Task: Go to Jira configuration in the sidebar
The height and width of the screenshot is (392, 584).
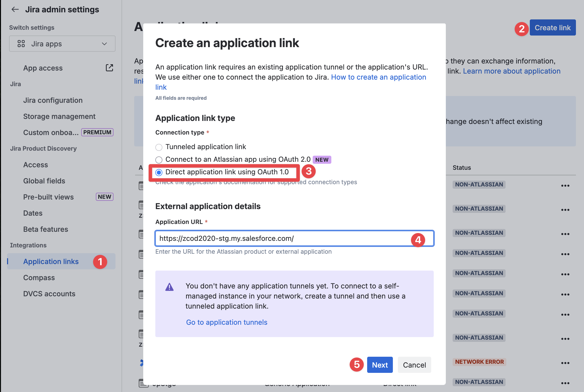Action: 53,100
